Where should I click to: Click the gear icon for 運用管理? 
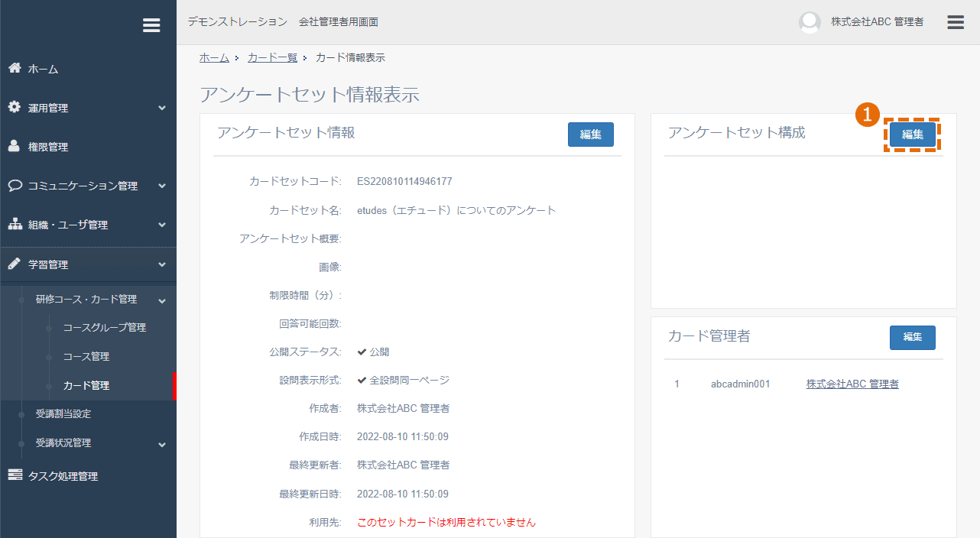[15, 107]
